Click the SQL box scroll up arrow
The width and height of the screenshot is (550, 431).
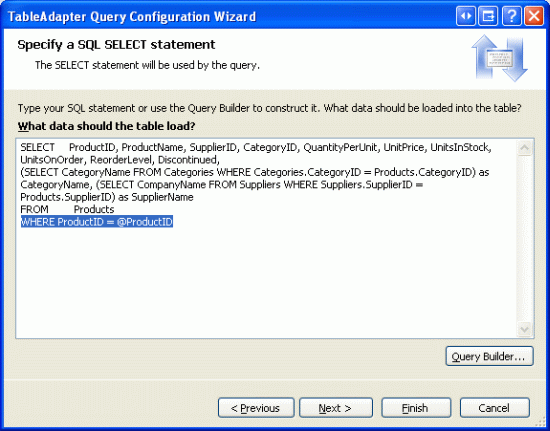(525, 148)
